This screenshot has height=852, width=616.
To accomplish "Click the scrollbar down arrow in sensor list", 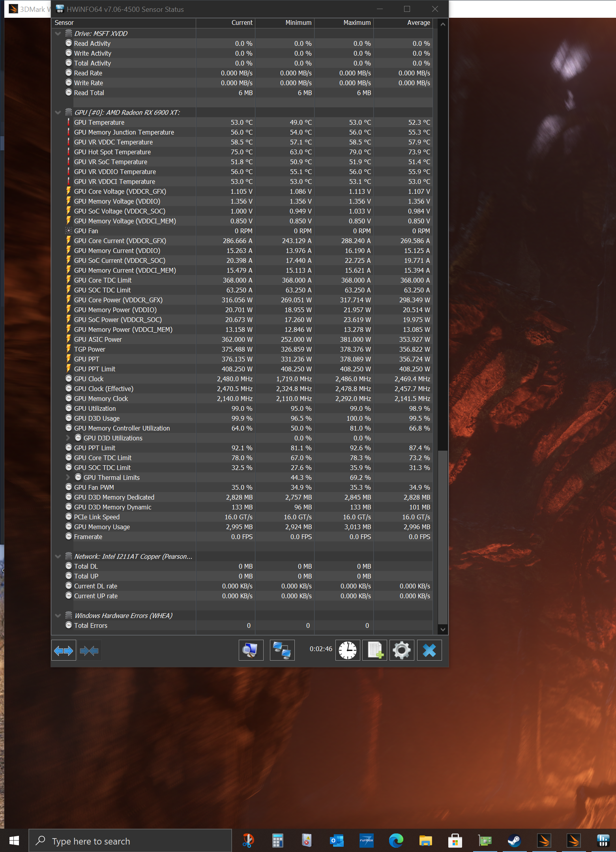I will tap(443, 629).
